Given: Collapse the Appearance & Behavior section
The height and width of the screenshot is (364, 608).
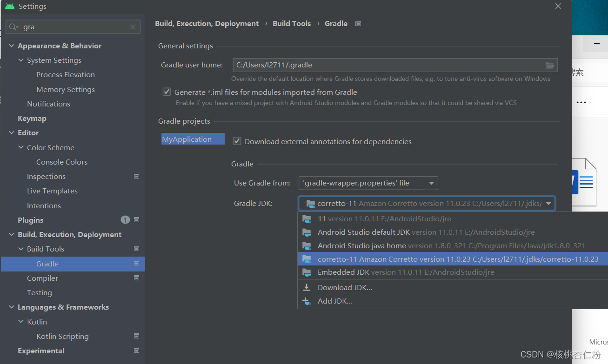Looking at the screenshot, I should [11, 46].
